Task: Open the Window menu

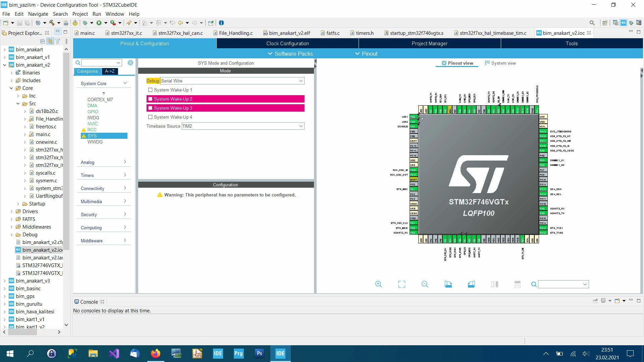Action: (x=115, y=14)
